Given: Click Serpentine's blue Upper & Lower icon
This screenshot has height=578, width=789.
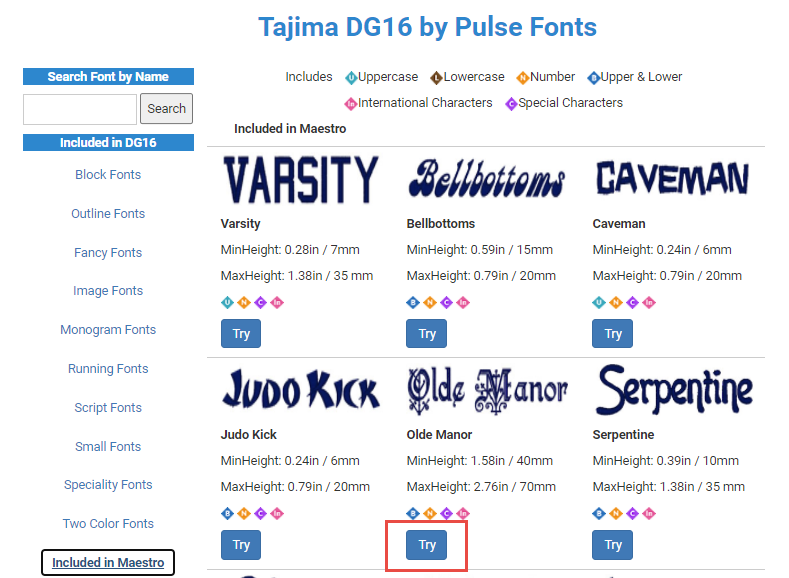Looking at the screenshot, I should click(599, 514).
